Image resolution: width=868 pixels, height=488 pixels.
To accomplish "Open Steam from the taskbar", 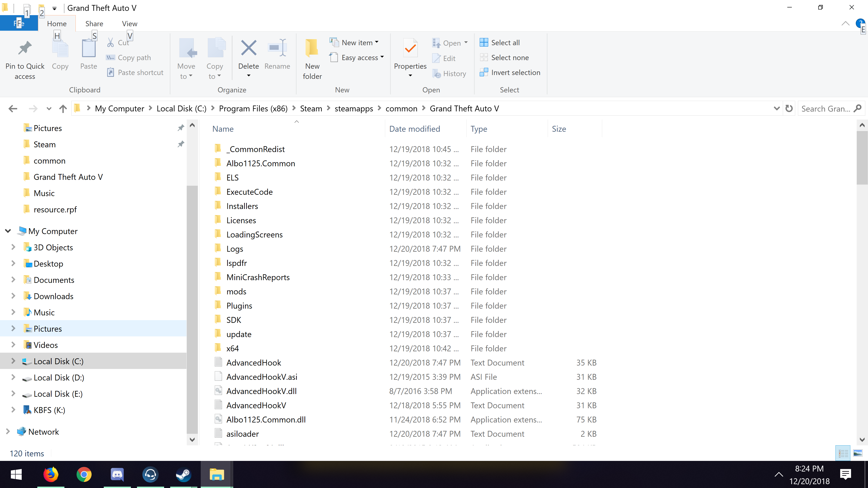I will point(184,474).
